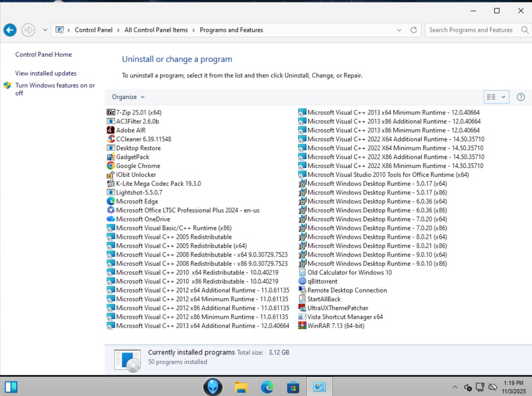Select AC3Filter 2.6.0b entry

[x=133, y=121]
